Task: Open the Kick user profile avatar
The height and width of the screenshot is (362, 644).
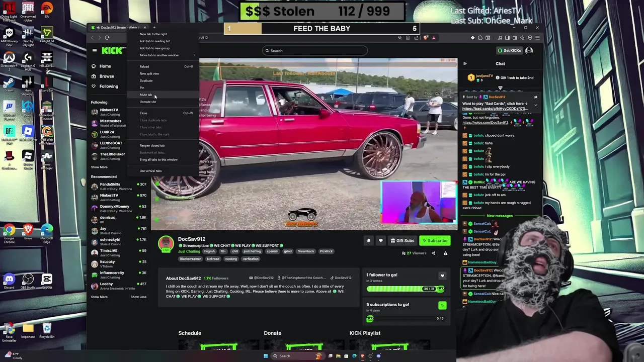Action: pyautogui.click(x=529, y=50)
